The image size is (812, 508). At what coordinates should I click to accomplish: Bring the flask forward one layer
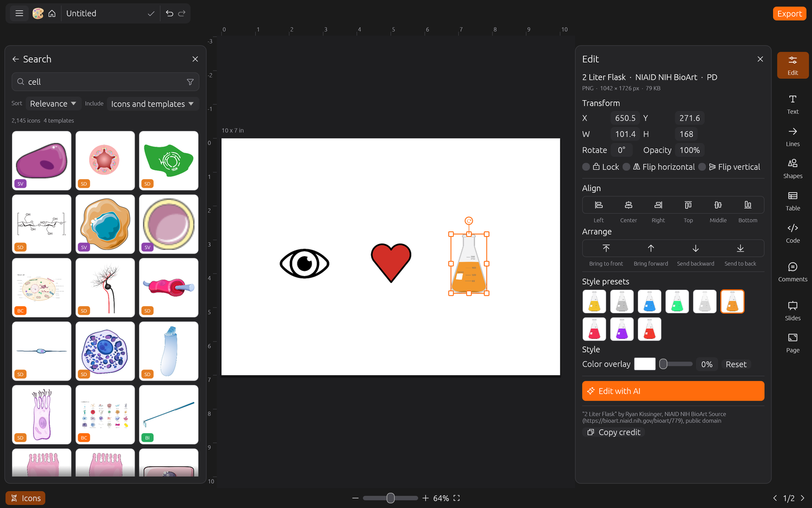pyautogui.click(x=651, y=248)
